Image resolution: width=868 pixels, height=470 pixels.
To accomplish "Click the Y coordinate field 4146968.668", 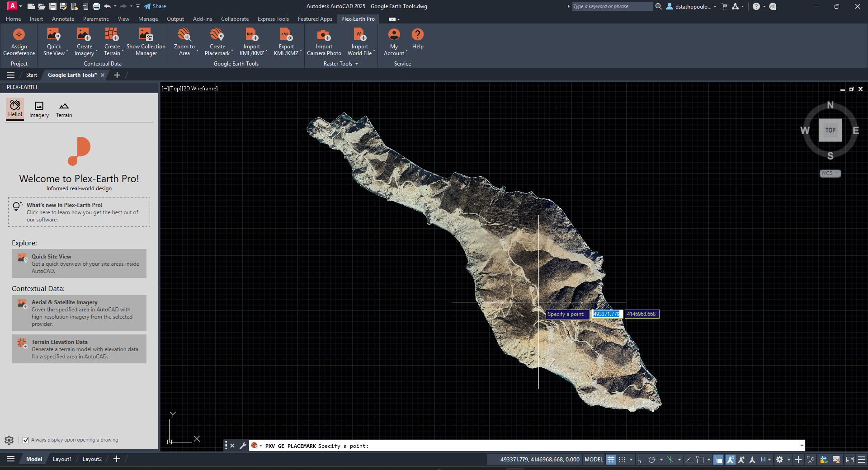I will [x=642, y=314].
